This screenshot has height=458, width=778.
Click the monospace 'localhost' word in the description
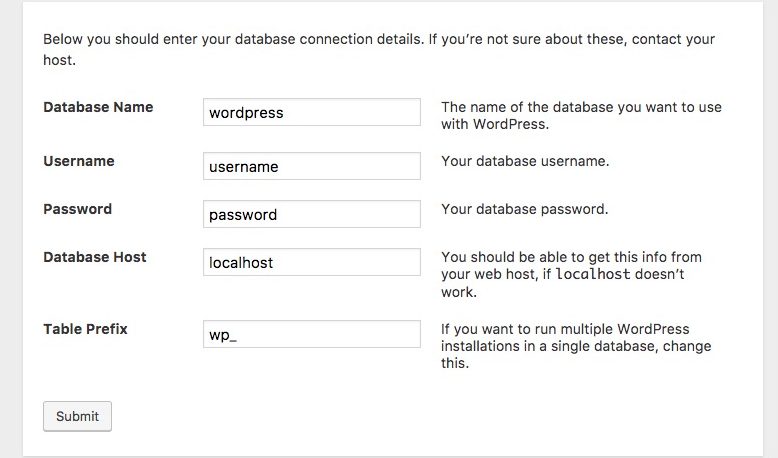pyautogui.click(x=593, y=275)
